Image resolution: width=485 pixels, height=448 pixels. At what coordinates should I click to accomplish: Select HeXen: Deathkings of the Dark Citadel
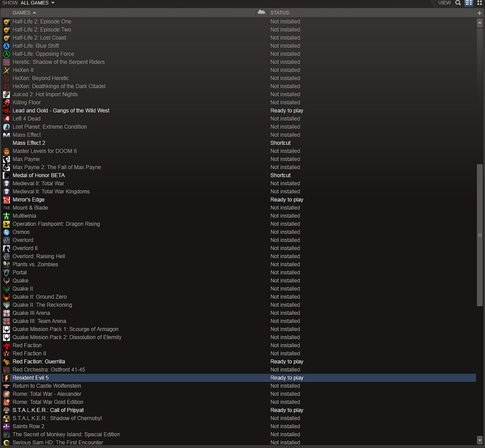tap(59, 86)
